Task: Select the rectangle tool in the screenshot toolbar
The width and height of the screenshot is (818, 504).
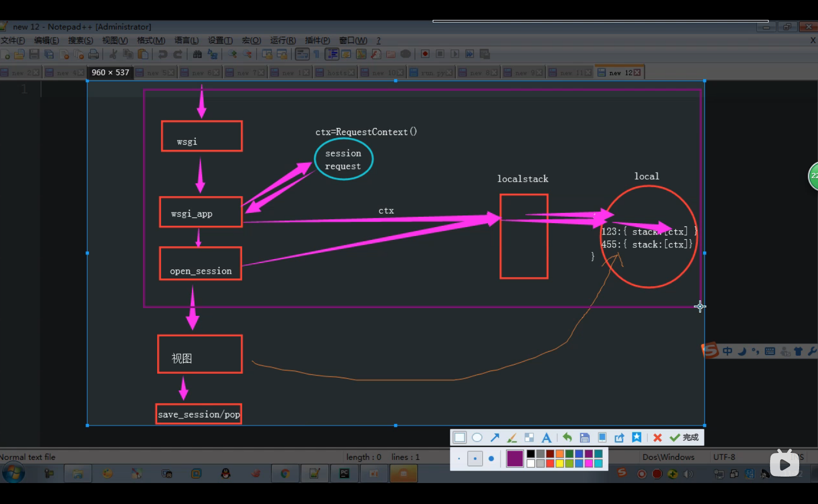Action: pos(460,437)
